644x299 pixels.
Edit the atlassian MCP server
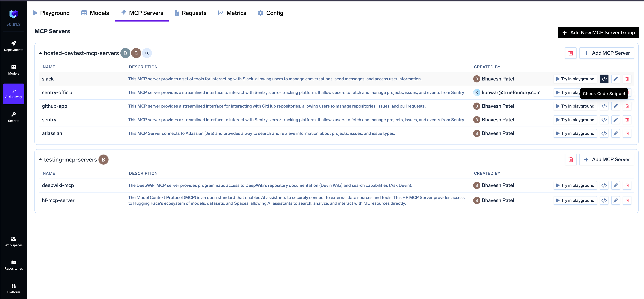(615, 133)
